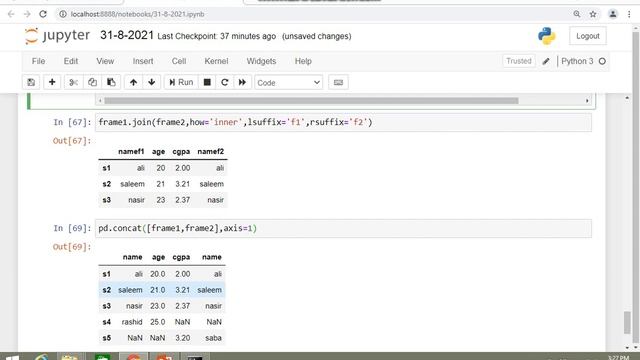Restart kernel and rerun all cells icon
The width and height of the screenshot is (640, 360).
[x=242, y=82]
